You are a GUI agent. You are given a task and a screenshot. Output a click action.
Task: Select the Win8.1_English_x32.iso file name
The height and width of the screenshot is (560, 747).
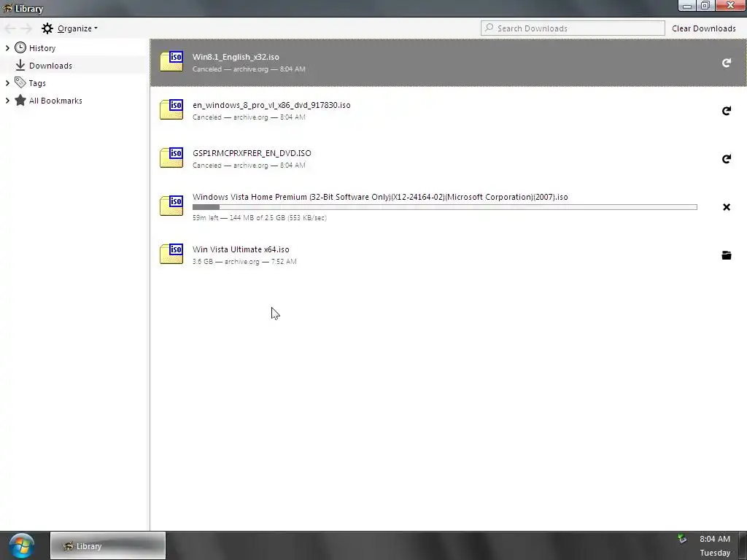click(236, 57)
